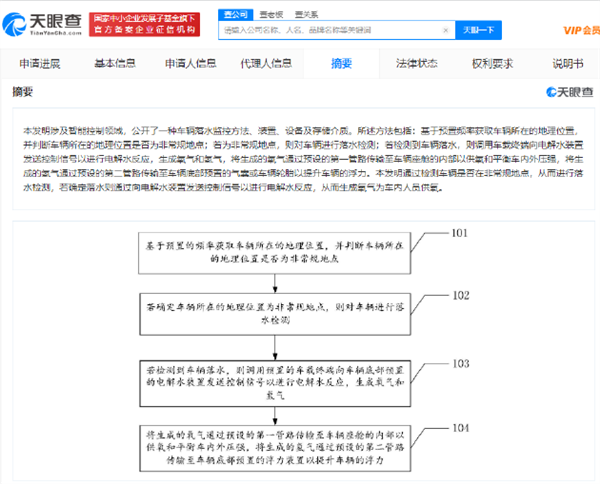
Task: Switch to the 说明书 tab
Action: [568, 64]
